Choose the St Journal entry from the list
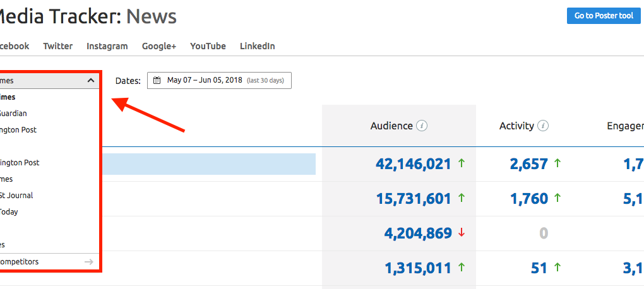The height and width of the screenshot is (289, 644). [x=16, y=196]
